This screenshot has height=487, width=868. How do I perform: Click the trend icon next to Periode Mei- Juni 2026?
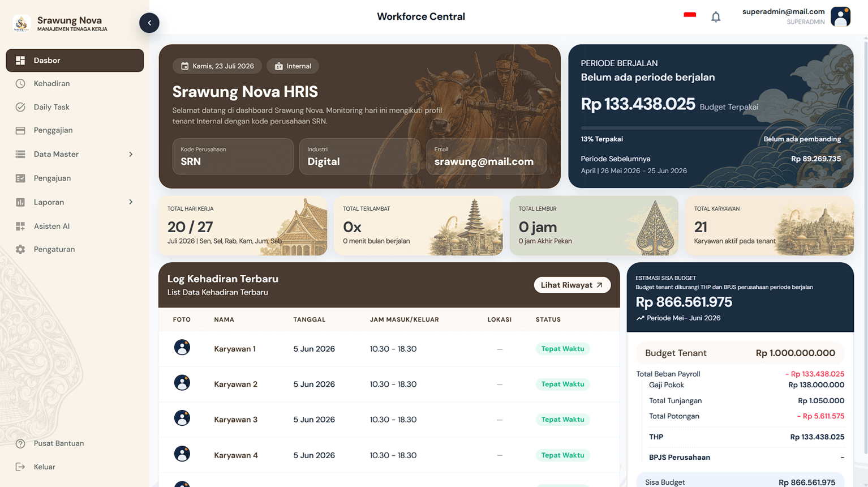640,318
